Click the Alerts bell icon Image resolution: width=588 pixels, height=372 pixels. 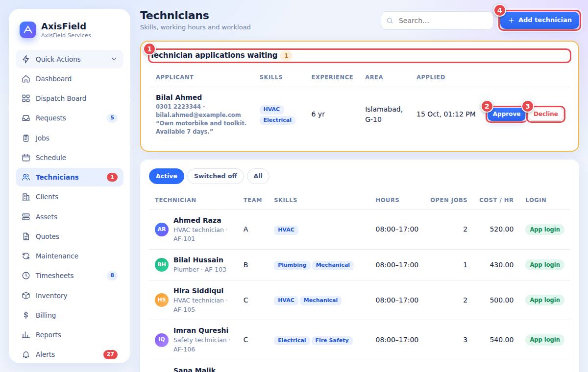coord(26,354)
